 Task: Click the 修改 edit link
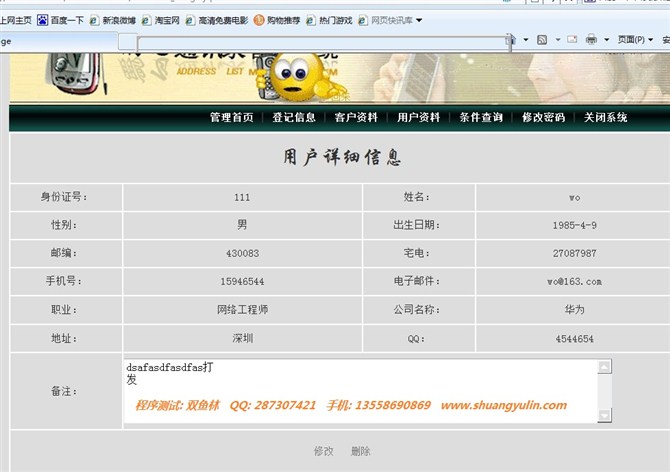tap(323, 451)
